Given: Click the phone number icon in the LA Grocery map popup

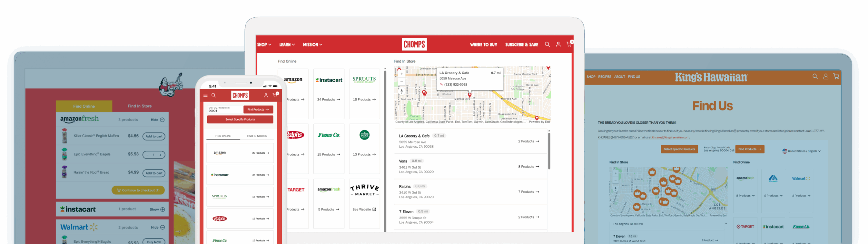Looking at the screenshot, I should 441,85.
